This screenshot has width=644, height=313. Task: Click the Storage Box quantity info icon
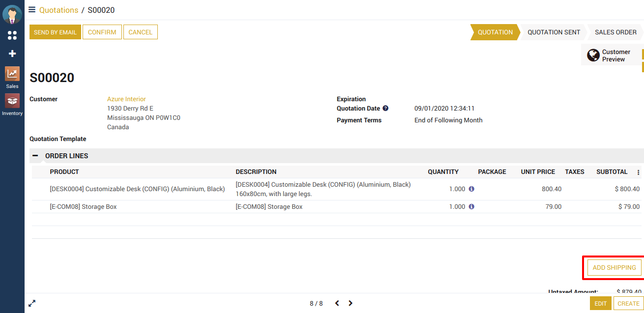tap(471, 207)
